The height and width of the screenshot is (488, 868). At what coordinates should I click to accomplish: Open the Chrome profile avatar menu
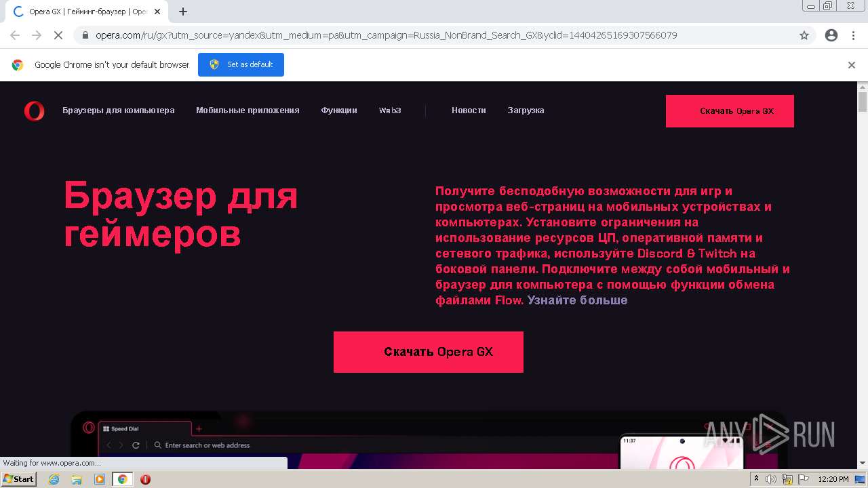point(831,35)
